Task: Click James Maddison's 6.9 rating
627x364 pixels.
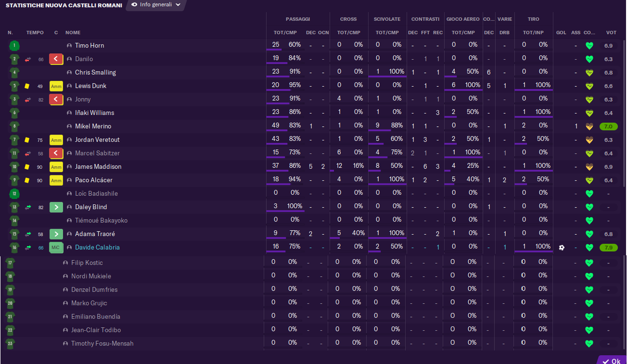Action: coord(608,167)
